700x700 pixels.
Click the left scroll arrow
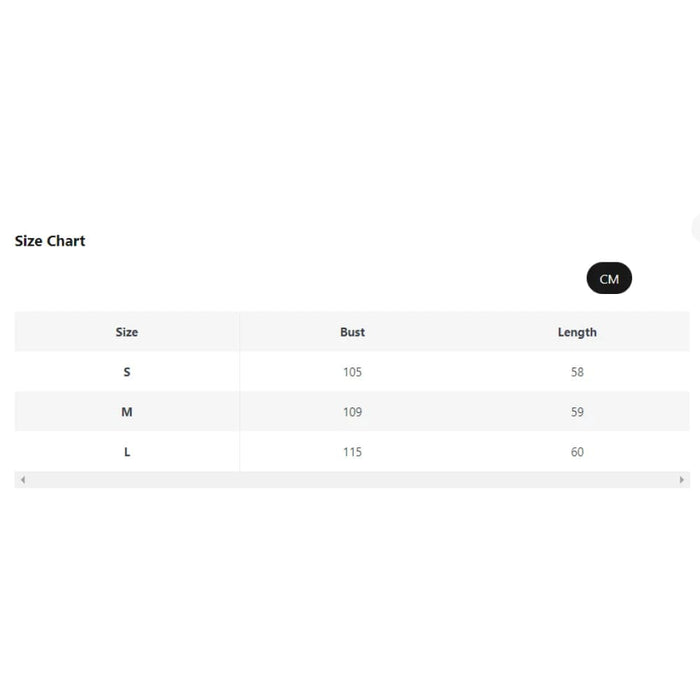(22, 480)
